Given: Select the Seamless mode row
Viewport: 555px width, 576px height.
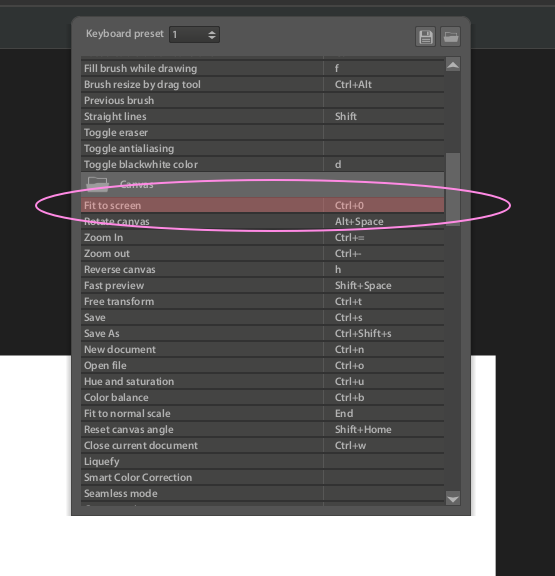Looking at the screenshot, I should [262, 493].
